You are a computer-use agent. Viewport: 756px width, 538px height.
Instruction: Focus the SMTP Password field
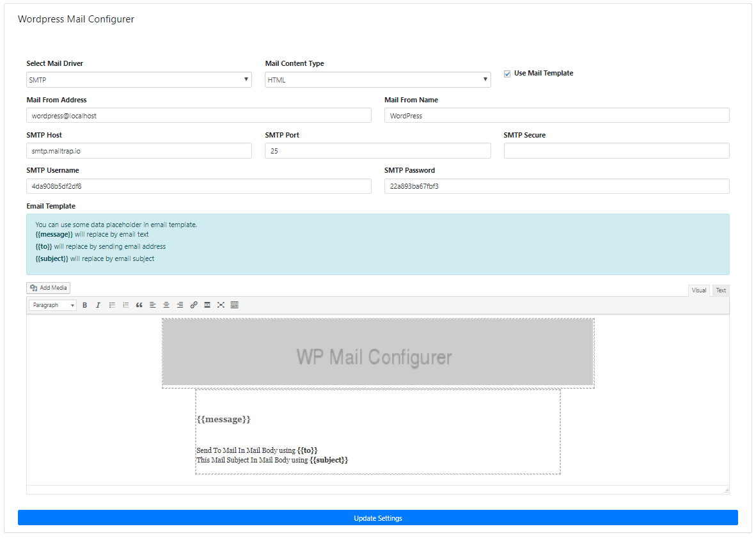pyautogui.click(x=557, y=186)
